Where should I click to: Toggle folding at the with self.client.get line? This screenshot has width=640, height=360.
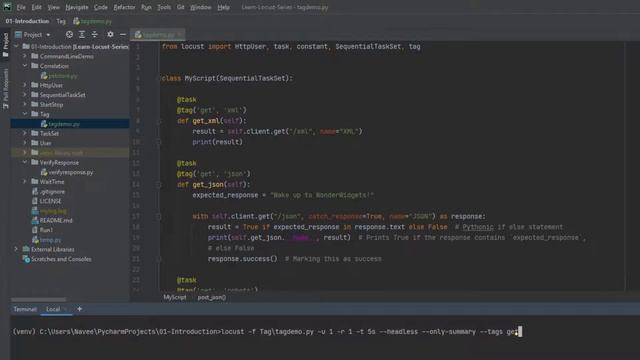(159, 216)
